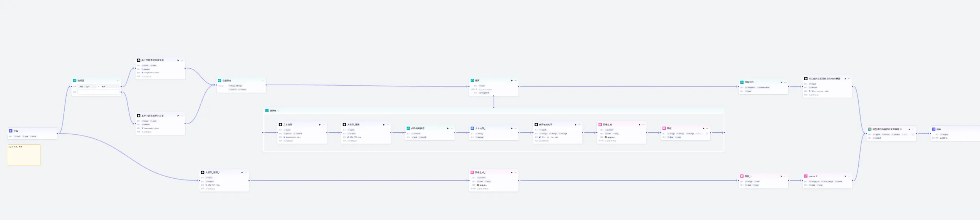
Task: Run the 图像生成_1 node
Action: (x=512, y=172)
